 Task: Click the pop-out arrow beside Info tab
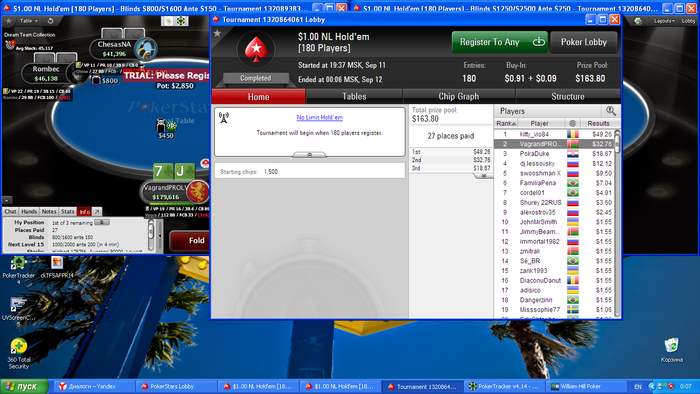tap(97, 212)
